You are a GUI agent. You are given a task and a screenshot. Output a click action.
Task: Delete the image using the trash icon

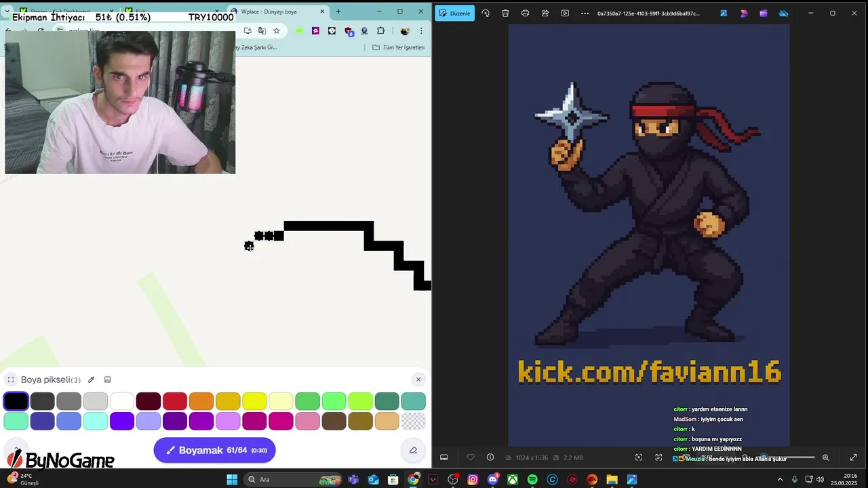click(x=505, y=13)
